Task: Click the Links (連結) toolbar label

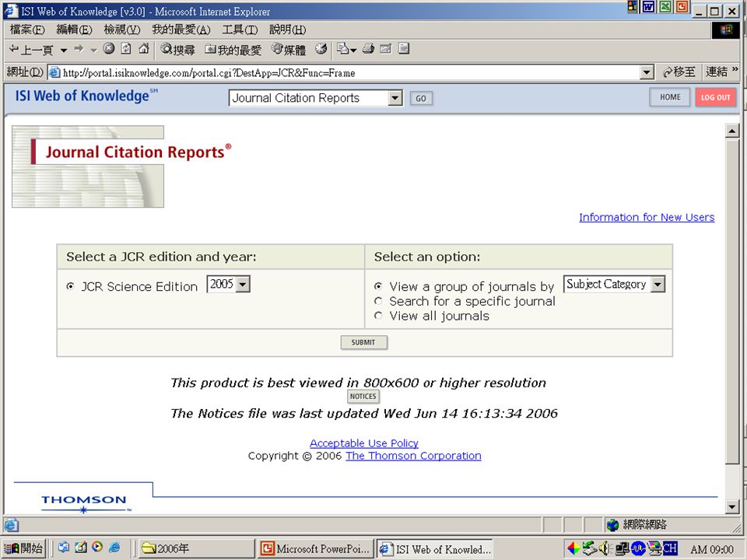Action: tap(717, 72)
